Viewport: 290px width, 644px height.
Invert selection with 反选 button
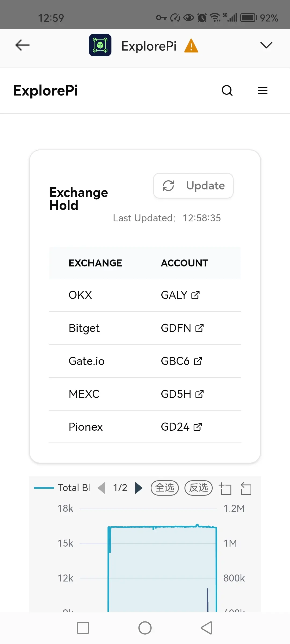[x=198, y=488]
